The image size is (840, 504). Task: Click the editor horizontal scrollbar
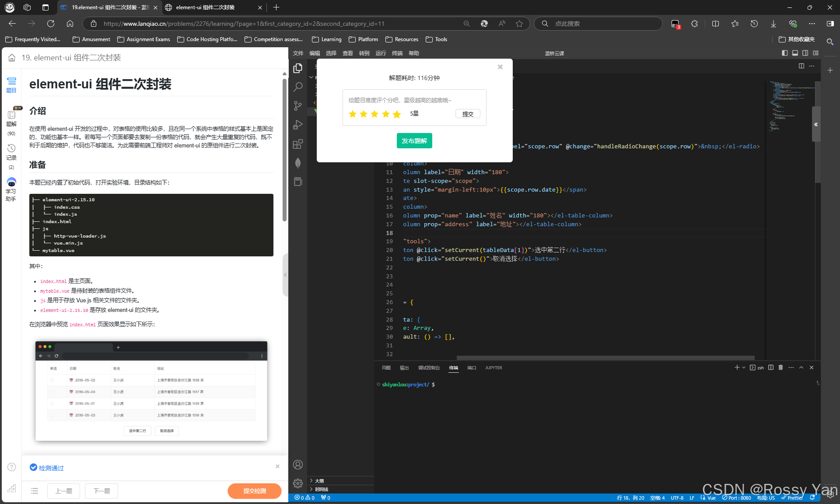[x=605, y=357]
